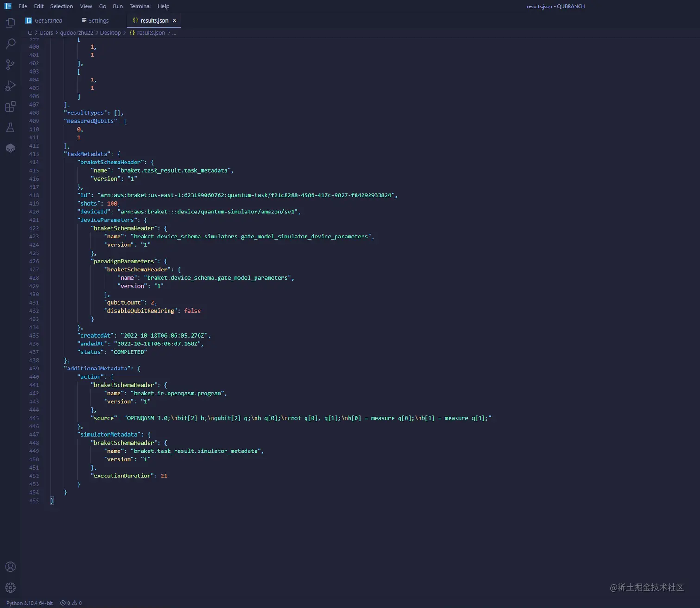Click the "COMPLETED" status value
The height and width of the screenshot is (608, 700).
pos(129,352)
